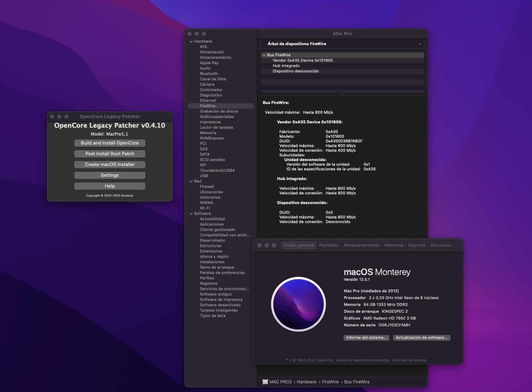This screenshot has width=532, height=392.
Task: Open the Contrato de licencia link
Action: point(409,360)
